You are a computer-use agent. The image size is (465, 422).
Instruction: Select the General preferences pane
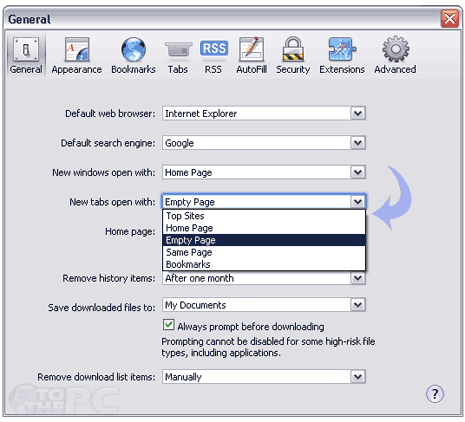point(26,55)
